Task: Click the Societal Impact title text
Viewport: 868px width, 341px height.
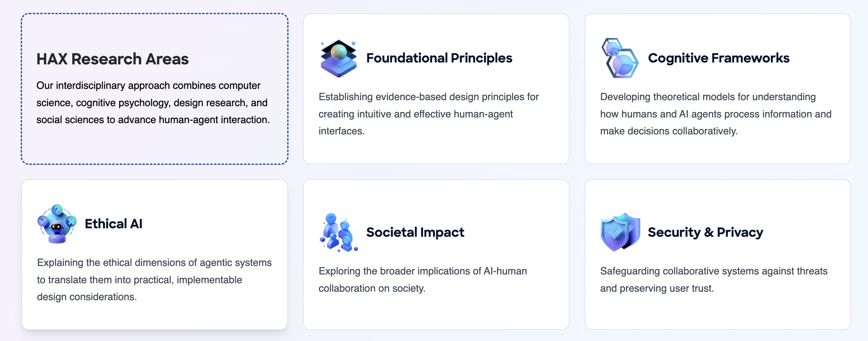Action: (415, 232)
